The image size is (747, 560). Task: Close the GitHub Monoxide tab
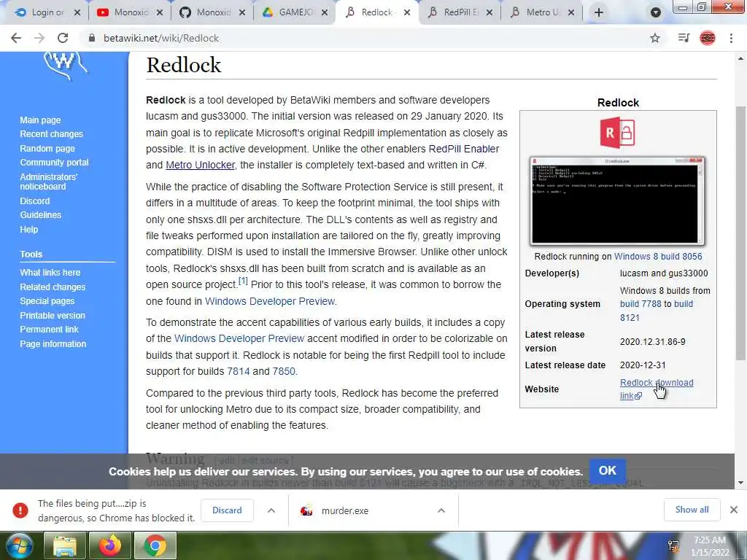[x=242, y=12]
